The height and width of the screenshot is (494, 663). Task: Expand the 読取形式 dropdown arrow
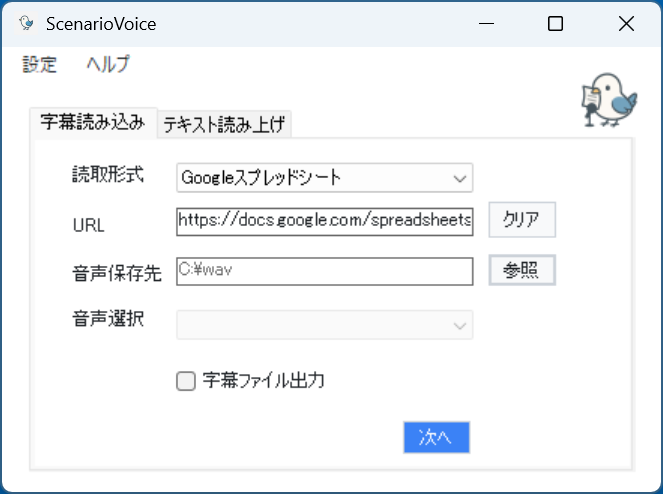click(460, 178)
